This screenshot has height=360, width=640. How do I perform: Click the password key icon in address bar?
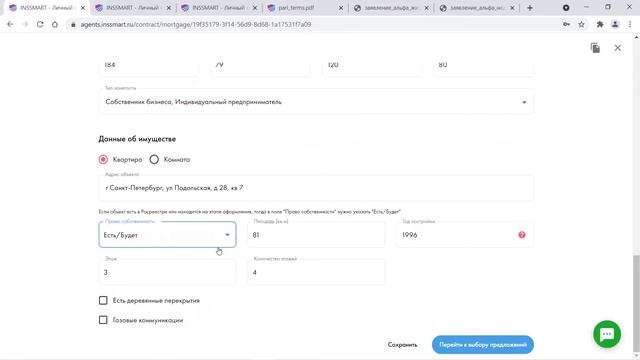pos(566,24)
